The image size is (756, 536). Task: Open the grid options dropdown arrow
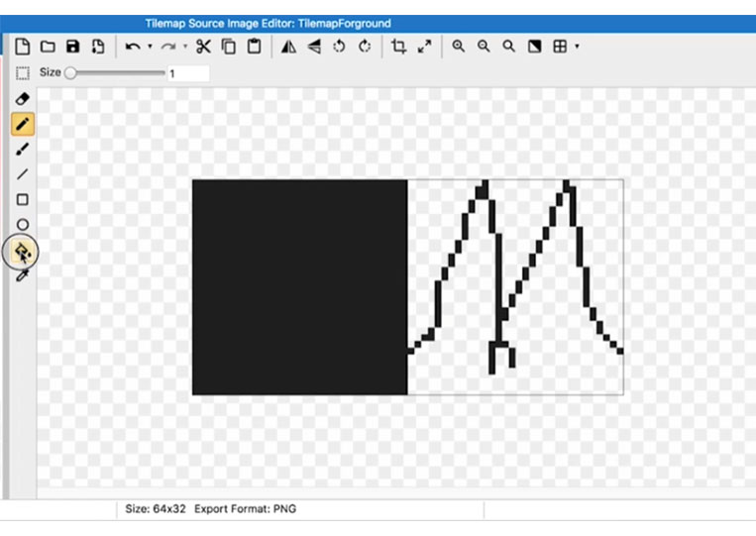[577, 47]
